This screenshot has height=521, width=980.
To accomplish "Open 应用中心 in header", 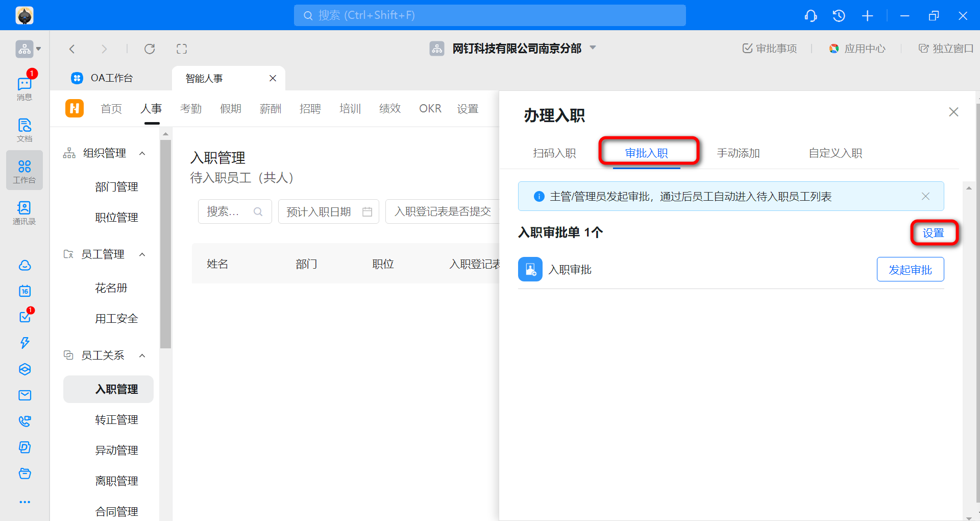I will 857,49.
